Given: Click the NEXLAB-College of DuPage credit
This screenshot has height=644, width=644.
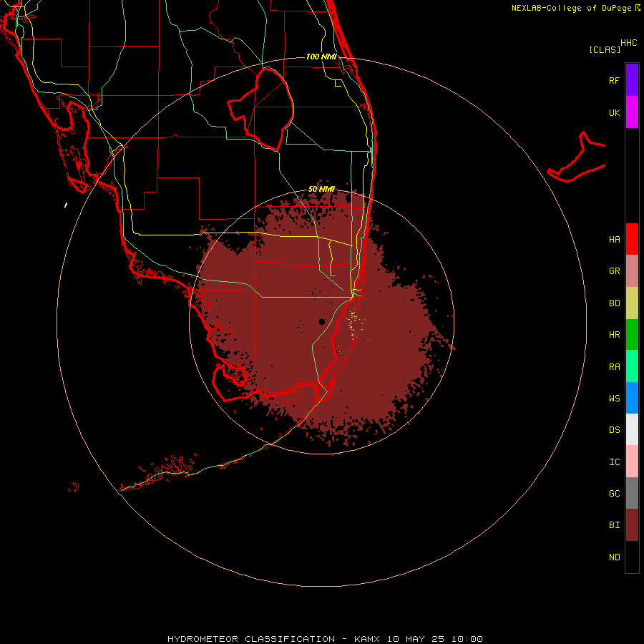Looking at the screenshot, I should click(x=575, y=8).
